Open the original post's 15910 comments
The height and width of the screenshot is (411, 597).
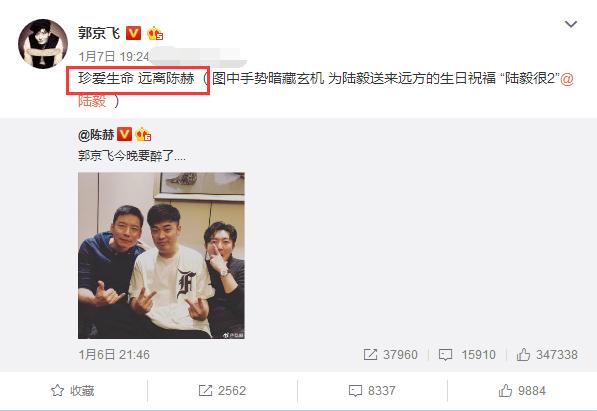467,355
